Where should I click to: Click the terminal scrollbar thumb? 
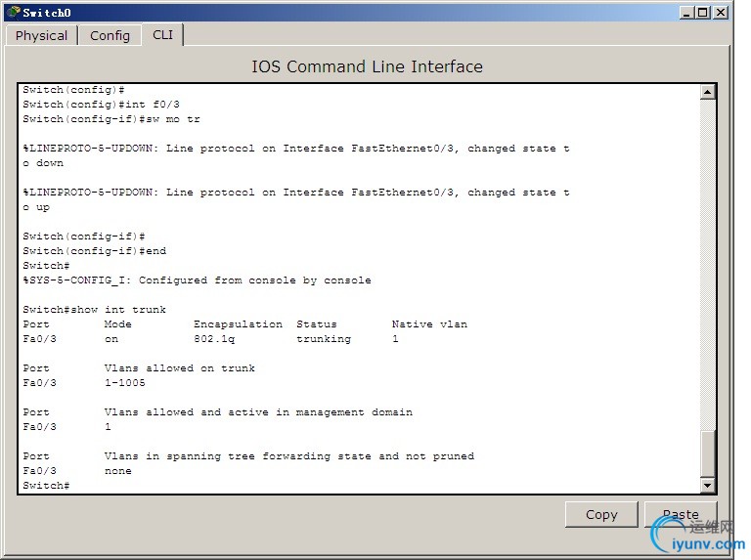tap(707, 453)
